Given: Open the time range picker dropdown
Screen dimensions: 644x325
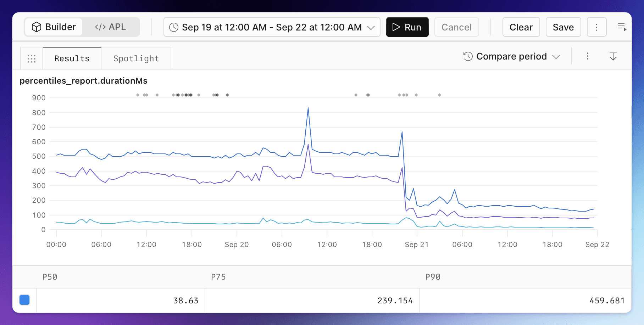Looking at the screenshot, I should (272, 27).
